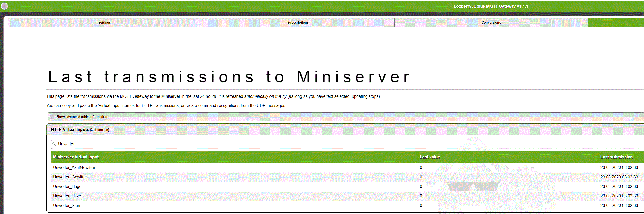Viewport: 644px width, 214px height.
Task: Switch to the Settings tab
Action: pos(105,23)
